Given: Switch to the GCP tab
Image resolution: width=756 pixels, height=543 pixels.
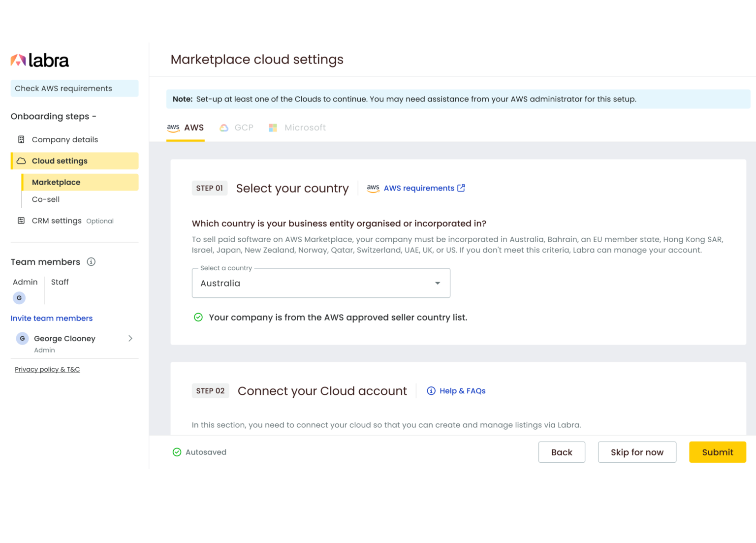Looking at the screenshot, I should point(237,128).
